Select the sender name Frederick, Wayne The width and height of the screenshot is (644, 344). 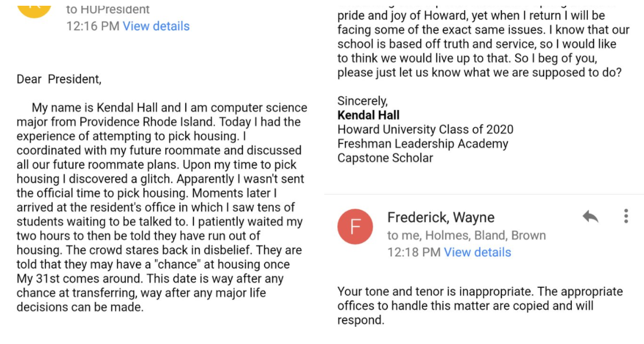coord(441,217)
